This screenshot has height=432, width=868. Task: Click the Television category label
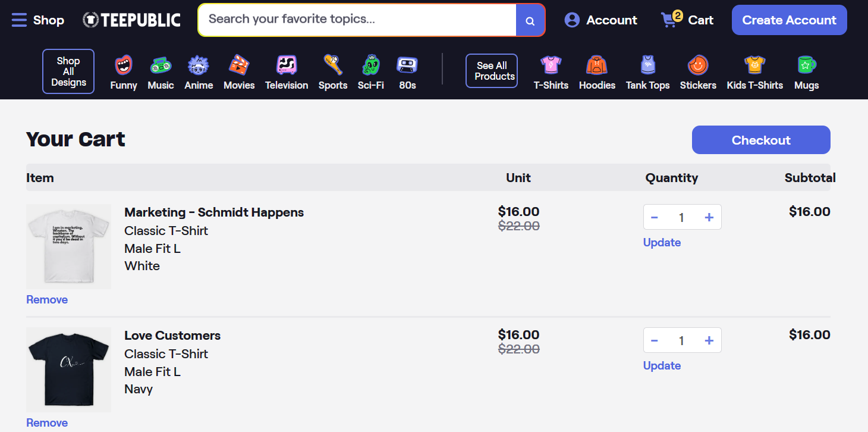(287, 85)
